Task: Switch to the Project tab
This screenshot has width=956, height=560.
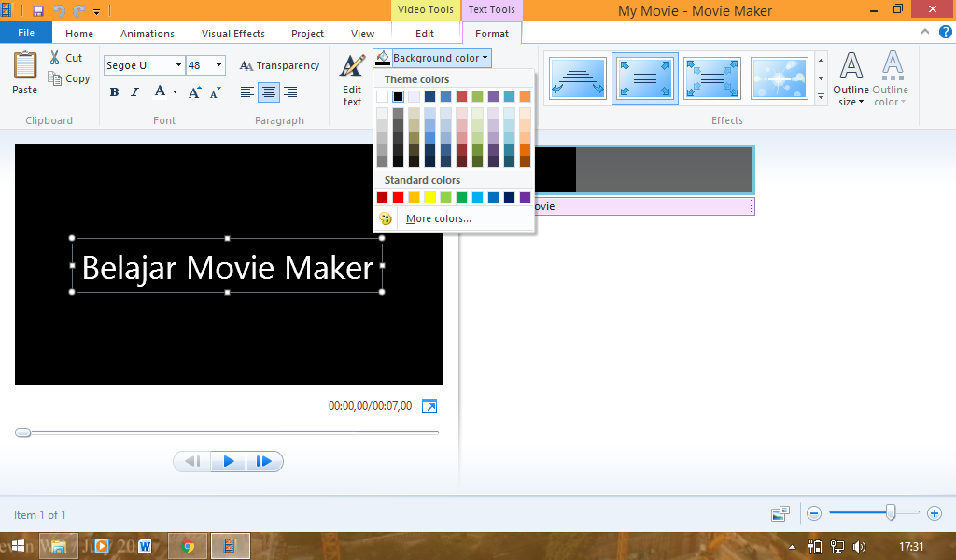Action: pos(307,34)
